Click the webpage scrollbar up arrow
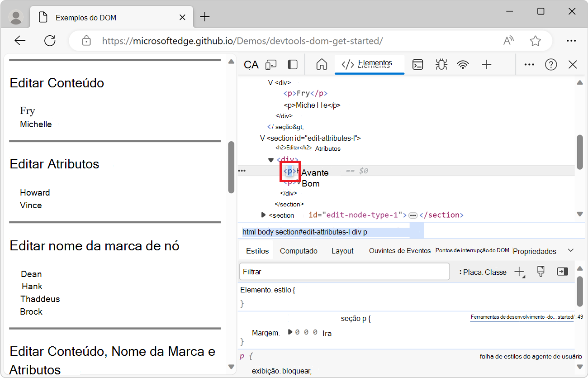The height and width of the screenshot is (378, 588). 231,62
